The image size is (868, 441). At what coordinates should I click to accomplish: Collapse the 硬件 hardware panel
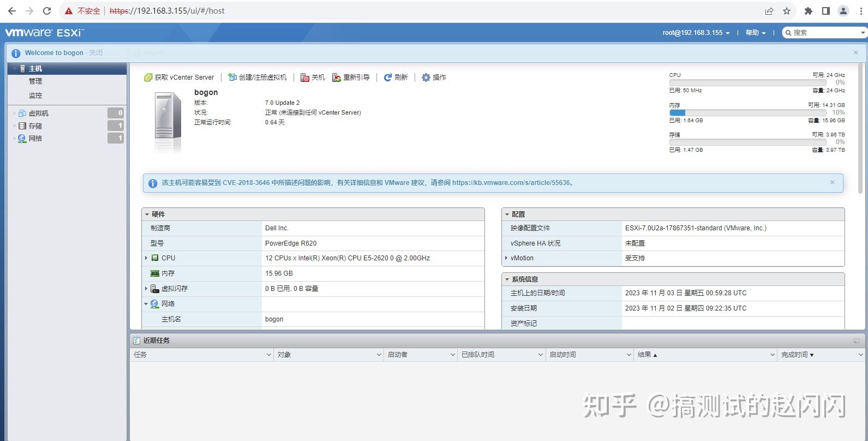point(147,214)
